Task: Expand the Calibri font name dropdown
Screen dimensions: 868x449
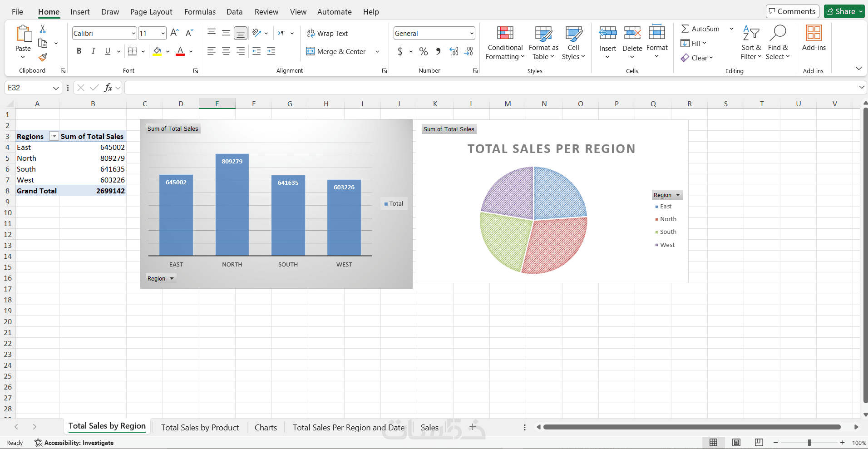Action: [x=133, y=33]
